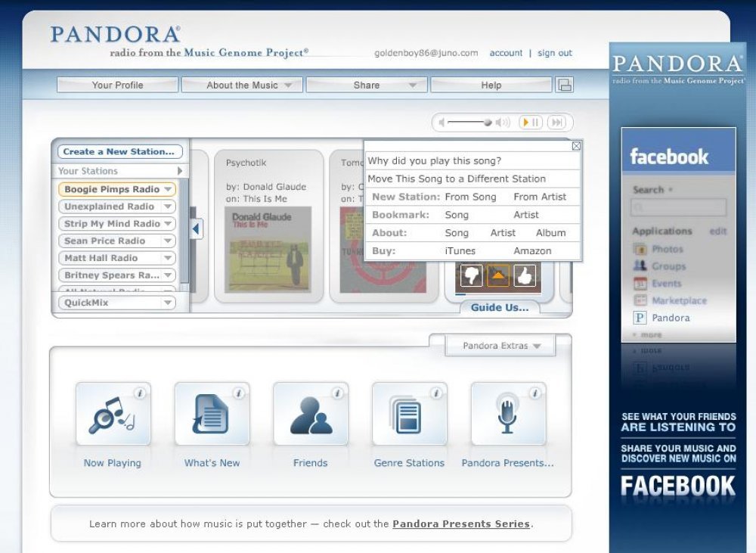Image resolution: width=756 pixels, height=553 pixels.
Task: Click the Search field in Facebook ad
Action: (x=678, y=207)
